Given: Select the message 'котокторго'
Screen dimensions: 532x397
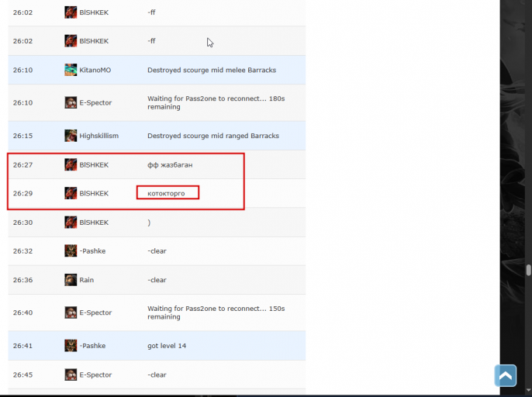Looking at the screenshot, I should (x=166, y=193).
